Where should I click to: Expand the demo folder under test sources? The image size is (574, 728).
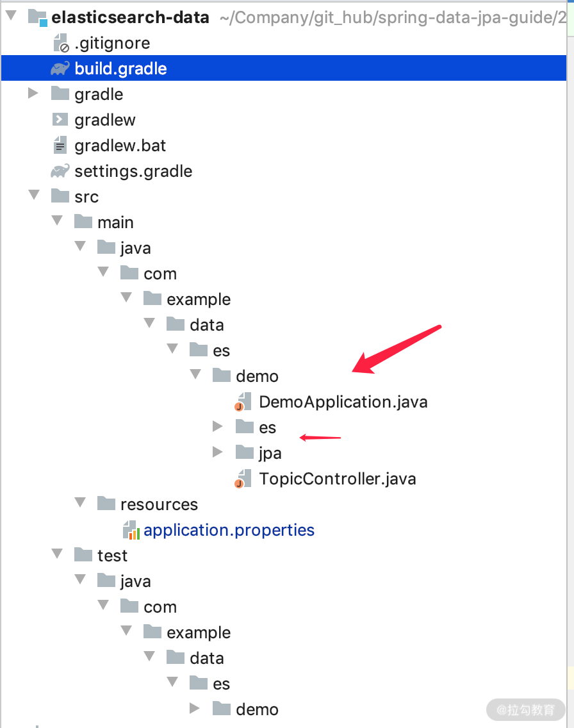(195, 708)
